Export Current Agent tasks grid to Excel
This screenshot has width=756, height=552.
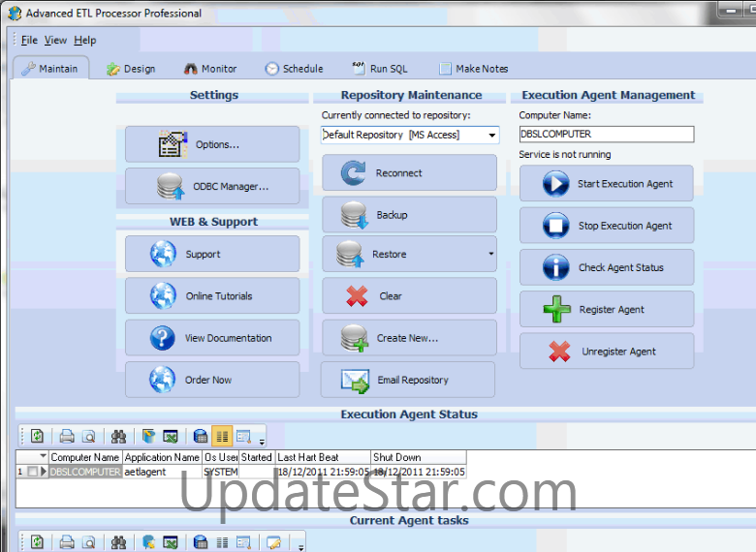tap(171, 542)
